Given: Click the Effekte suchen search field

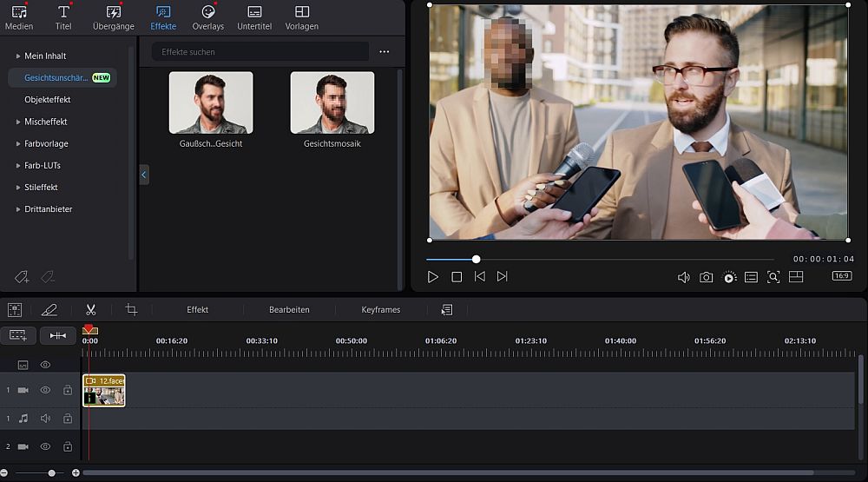Looking at the screenshot, I should [x=260, y=51].
